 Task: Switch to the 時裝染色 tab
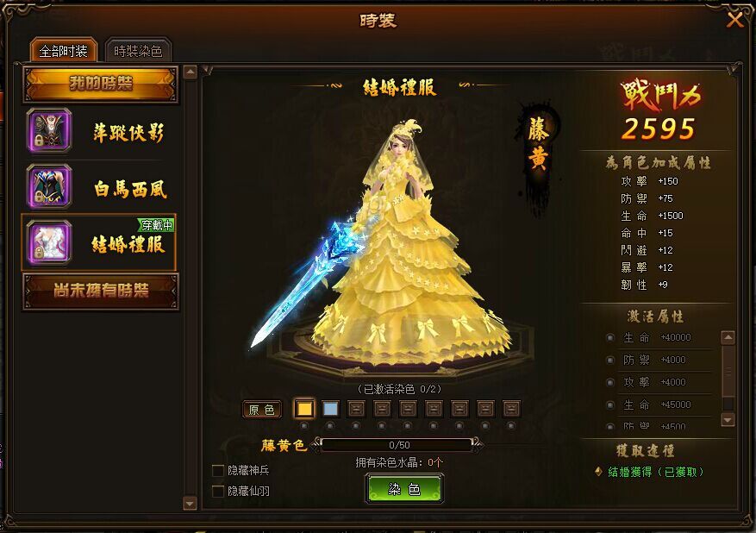[138, 51]
